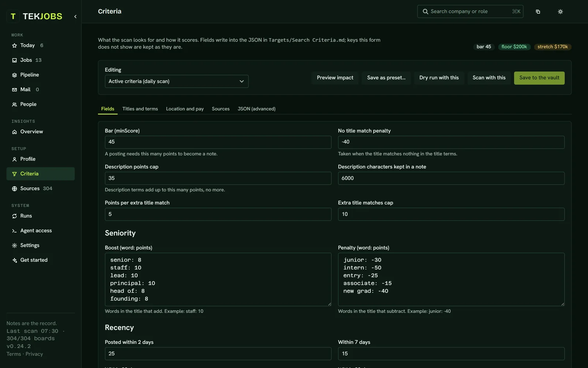Open Pipeline in the sidebar
The image size is (588, 368).
click(x=40, y=75)
